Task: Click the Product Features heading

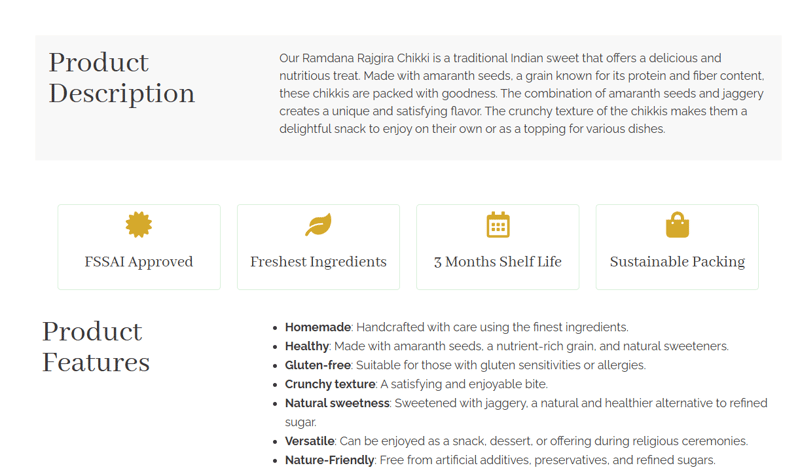Action: click(96, 346)
